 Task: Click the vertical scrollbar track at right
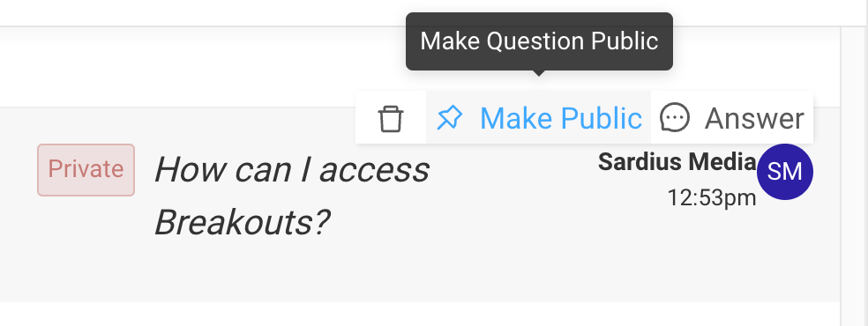coord(854,175)
